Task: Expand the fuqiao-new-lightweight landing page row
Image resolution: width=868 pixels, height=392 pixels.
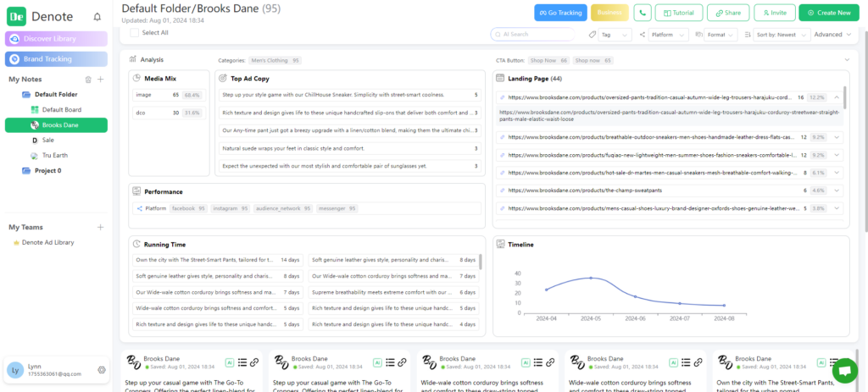Action: [836, 155]
